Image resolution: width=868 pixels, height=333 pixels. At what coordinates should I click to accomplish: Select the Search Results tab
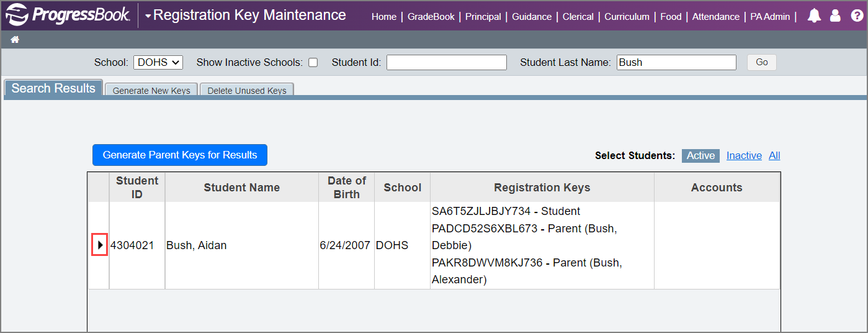[x=53, y=88]
